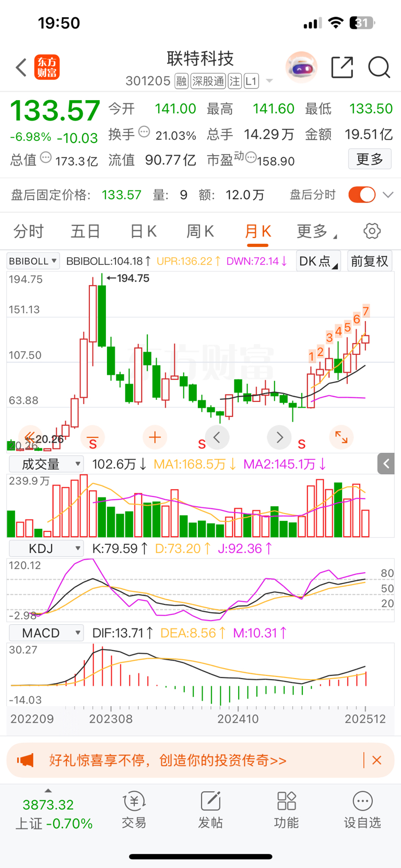The height and width of the screenshot is (868, 401).
Task: Tap the 深股通 badge
Action: 208,81
